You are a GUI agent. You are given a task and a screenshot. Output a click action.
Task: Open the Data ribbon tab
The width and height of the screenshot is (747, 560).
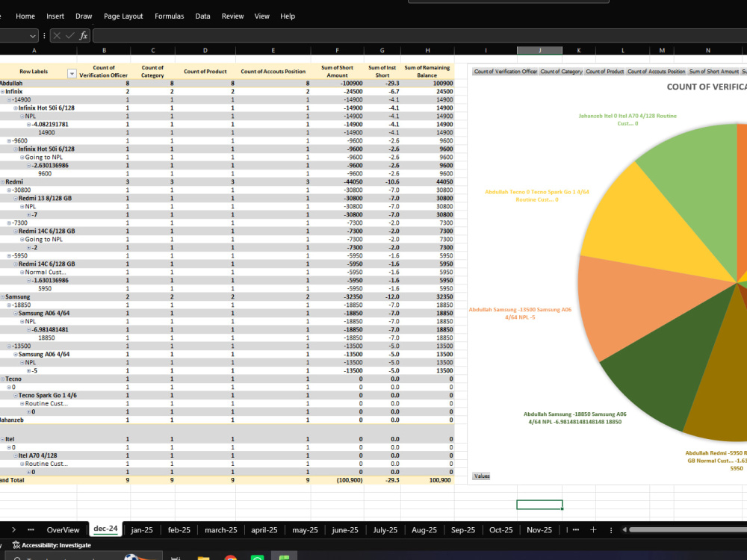(x=202, y=16)
